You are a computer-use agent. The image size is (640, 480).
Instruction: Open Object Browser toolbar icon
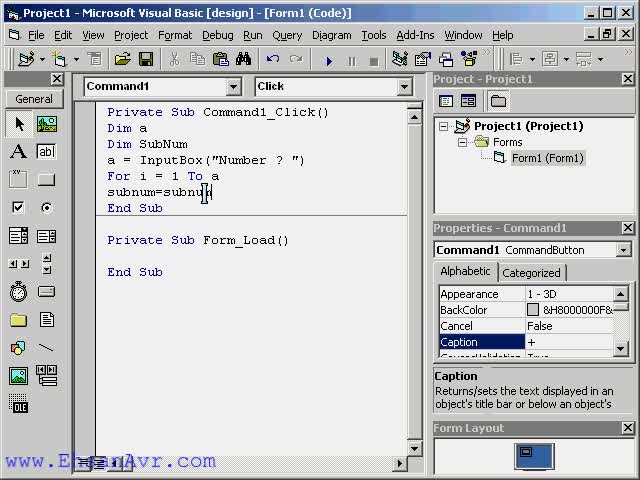coord(469,60)
